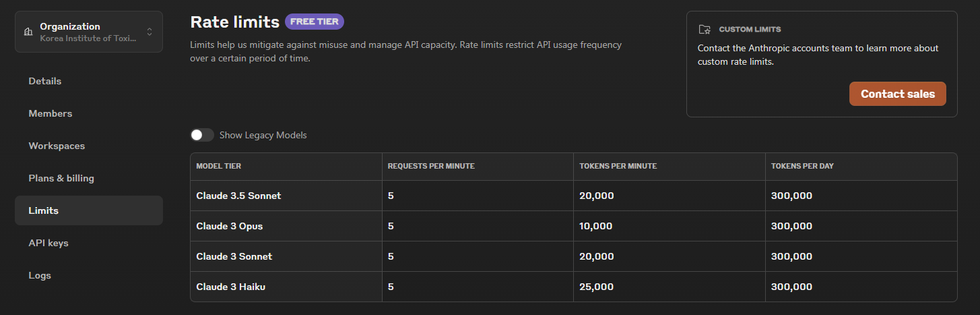
Task: Go to the Members page
Action: [51, 113]
